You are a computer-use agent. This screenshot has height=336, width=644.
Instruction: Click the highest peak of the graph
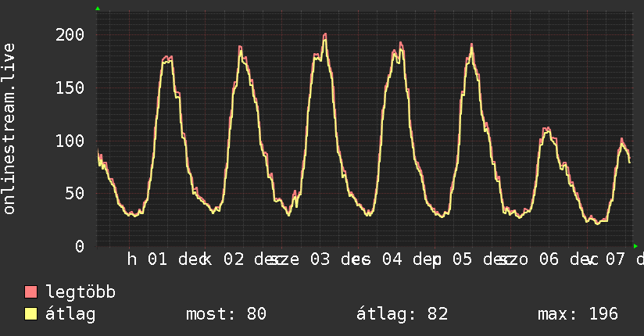pos(324,34)
